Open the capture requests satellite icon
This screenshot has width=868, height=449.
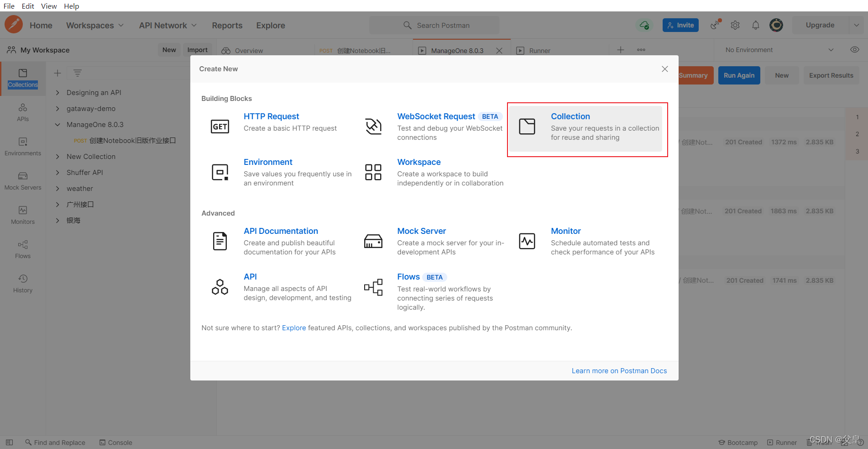click(x=715, y=25)
